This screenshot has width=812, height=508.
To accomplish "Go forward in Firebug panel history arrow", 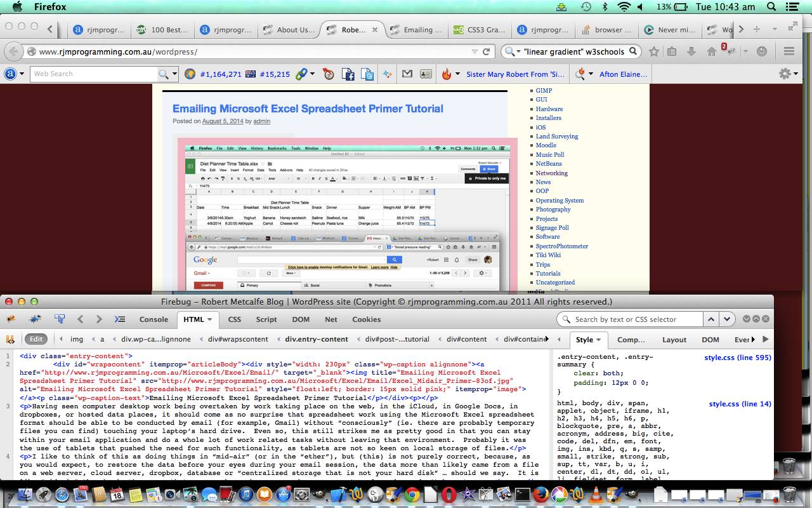I will 99,319.
